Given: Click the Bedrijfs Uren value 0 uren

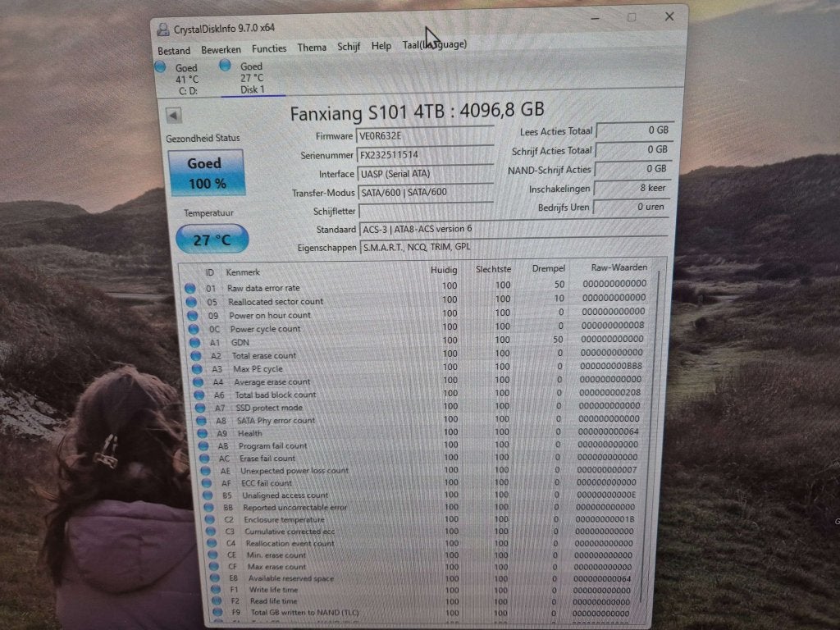Looking at the screenshot, I should pyautogui.click(x=632, y=207).
